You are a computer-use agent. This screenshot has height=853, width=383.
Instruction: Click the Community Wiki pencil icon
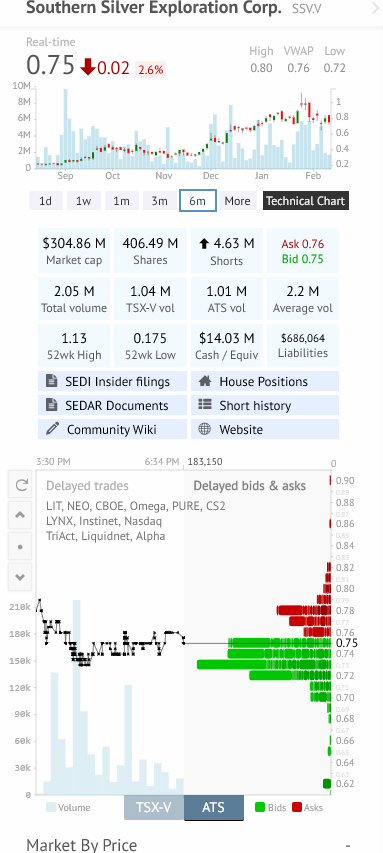point(52,429)
